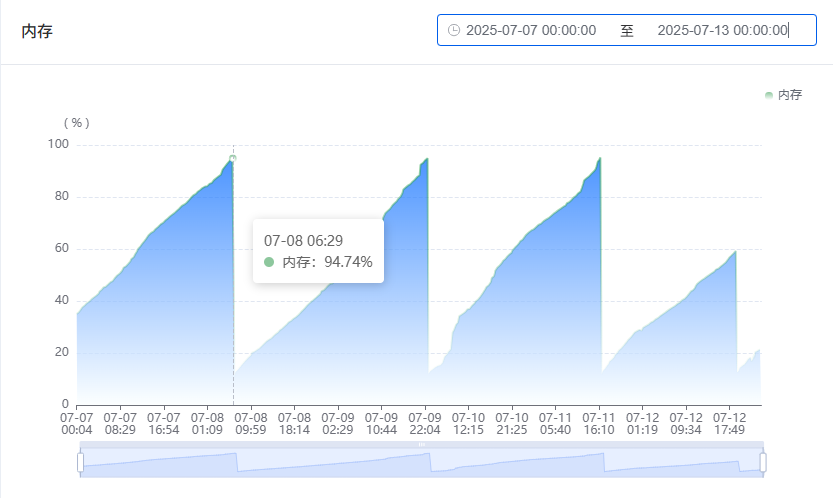Open date range picker at 至 separator
Screen dimensions: 833x498
coord(627,30)
